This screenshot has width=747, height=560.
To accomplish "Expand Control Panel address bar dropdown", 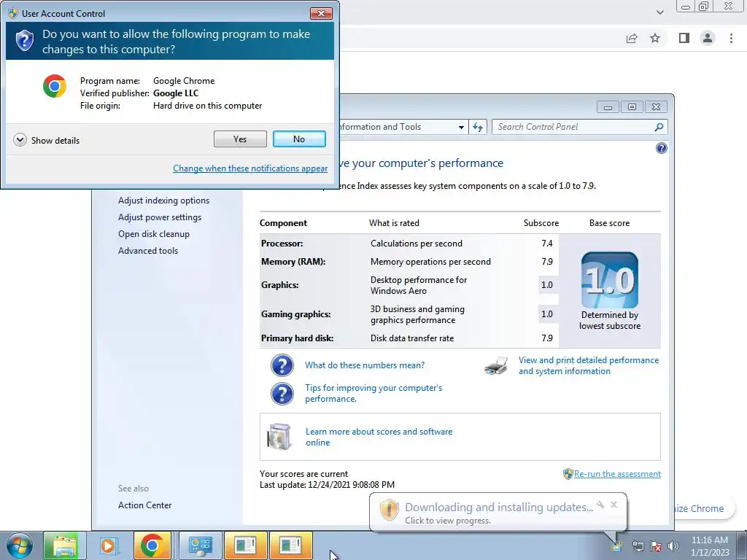I will click(x=461, y=127).
